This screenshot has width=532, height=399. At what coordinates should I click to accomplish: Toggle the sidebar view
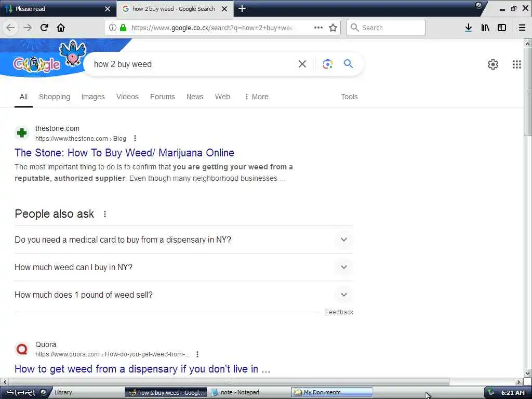(501, 28)
